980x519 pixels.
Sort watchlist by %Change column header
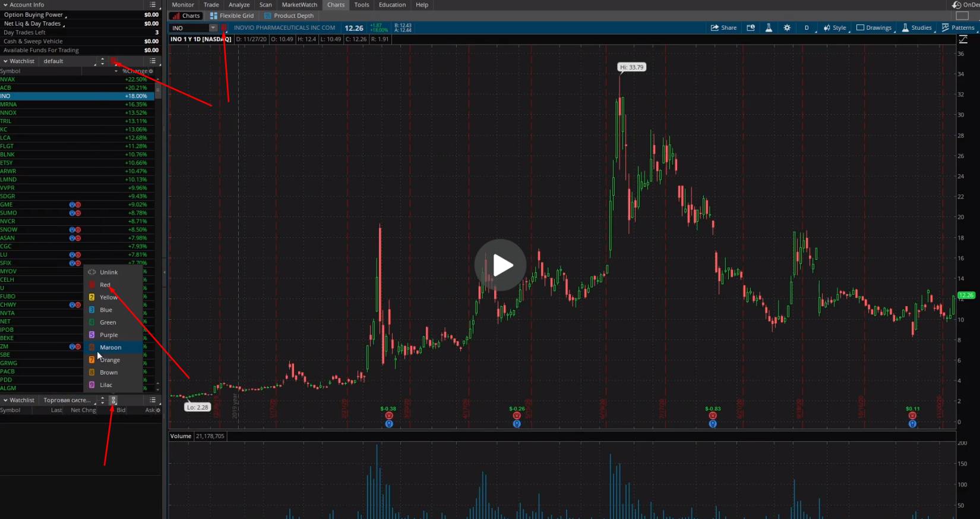pos(135,71)
